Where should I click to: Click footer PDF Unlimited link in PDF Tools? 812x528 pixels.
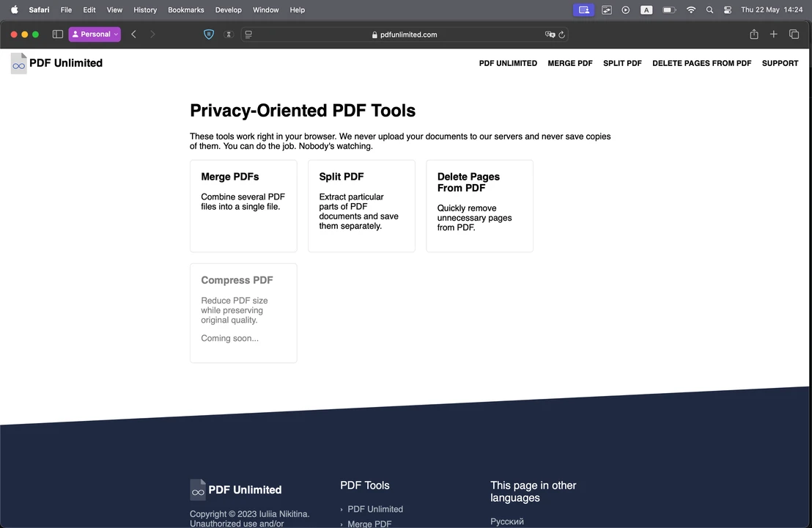click(375, 510)
